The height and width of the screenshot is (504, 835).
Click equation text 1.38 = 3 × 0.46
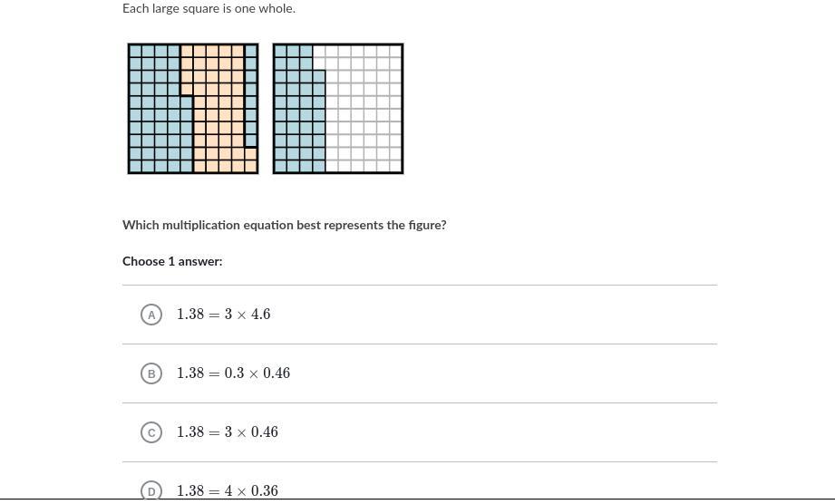click(228, 432)
